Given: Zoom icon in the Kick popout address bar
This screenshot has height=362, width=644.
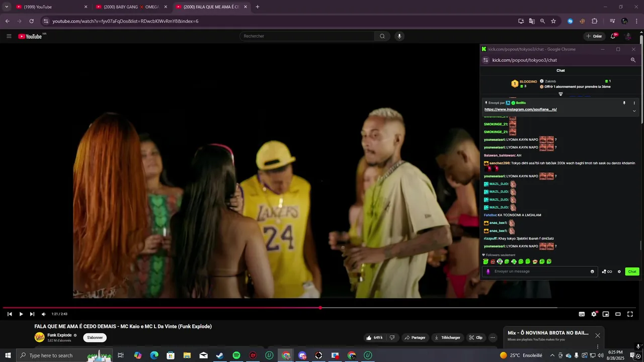Looking at the screenshot, I should point(633,60).
